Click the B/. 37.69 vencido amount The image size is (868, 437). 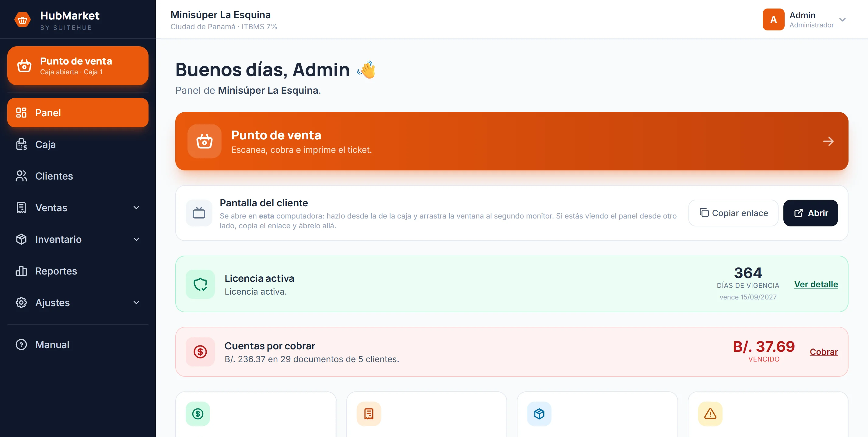[x=764, y=347]
